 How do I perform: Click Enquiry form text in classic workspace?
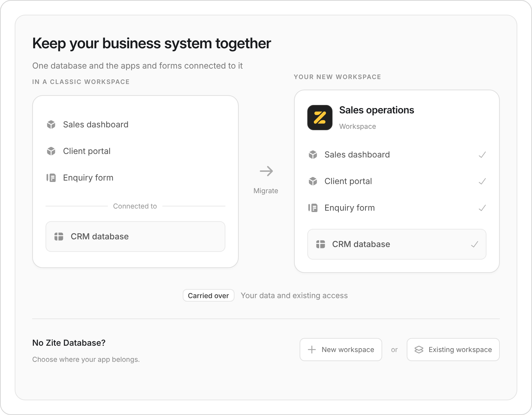pyautogui.click(x=88, y=178)
